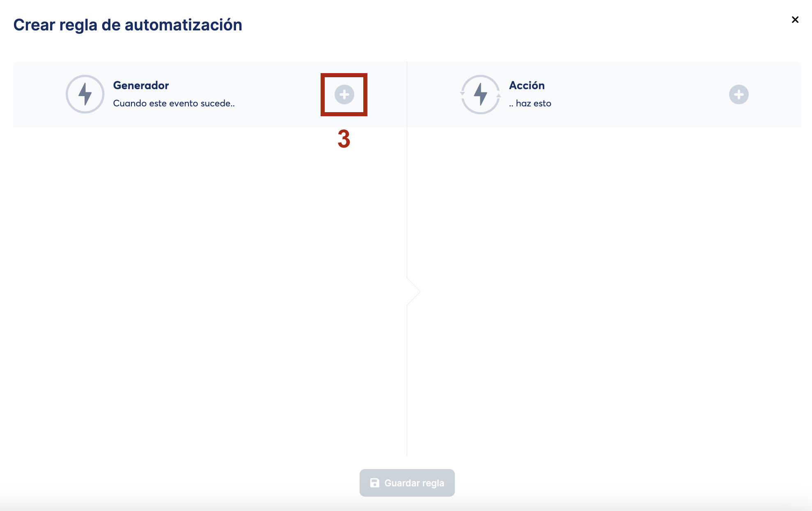Close the automation rule dialog
Screen dimensions: 812x511
pos(795,20)
